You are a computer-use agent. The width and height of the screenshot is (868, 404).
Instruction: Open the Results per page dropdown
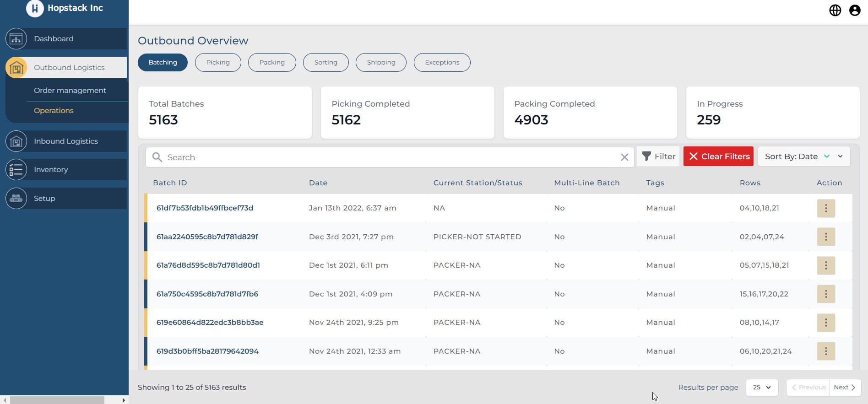(762, 388)
